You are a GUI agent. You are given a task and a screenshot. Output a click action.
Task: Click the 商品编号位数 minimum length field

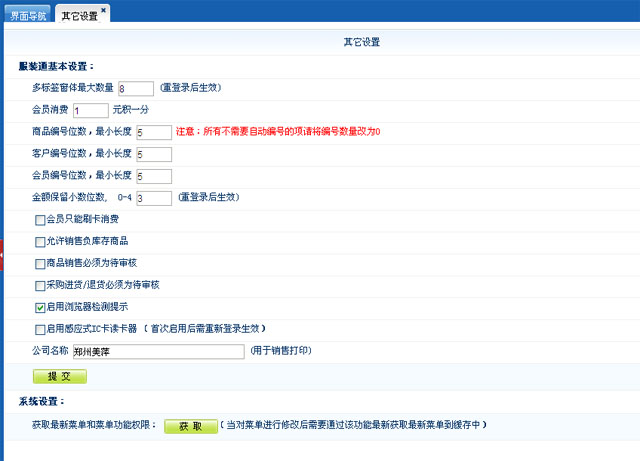click(153, 132)
